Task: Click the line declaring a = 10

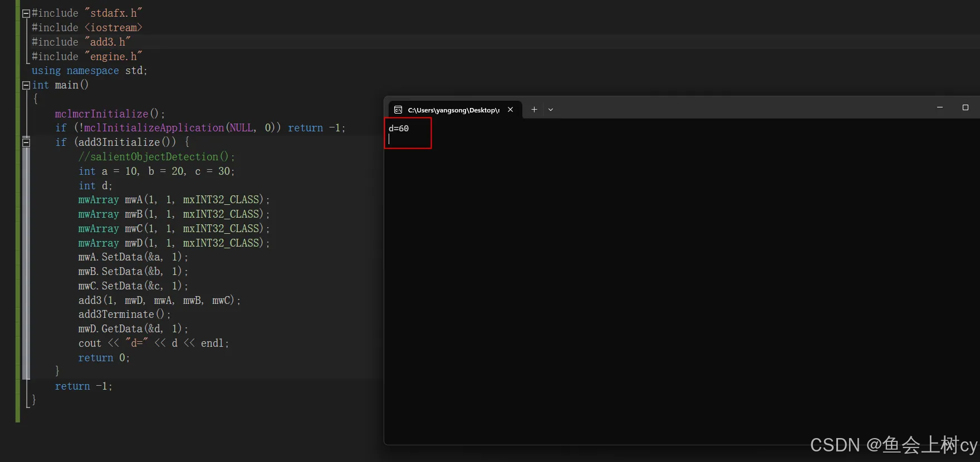Action: pyautogui.click(x=156, y=171)
